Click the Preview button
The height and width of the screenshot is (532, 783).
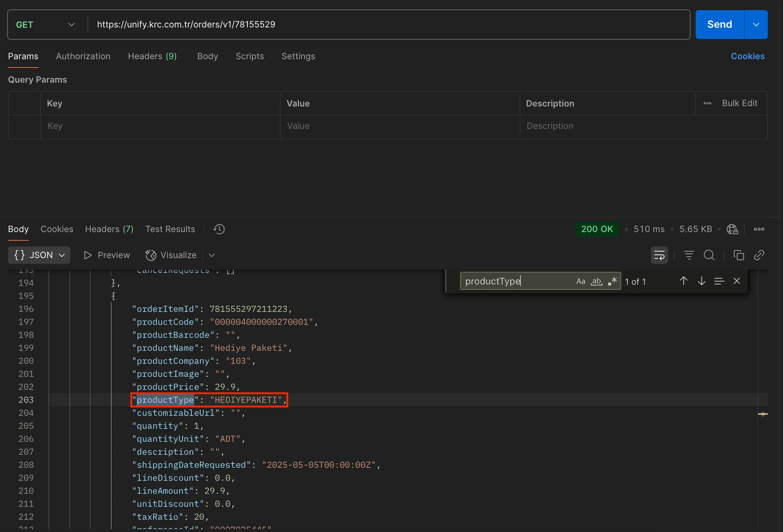(107, 255)
